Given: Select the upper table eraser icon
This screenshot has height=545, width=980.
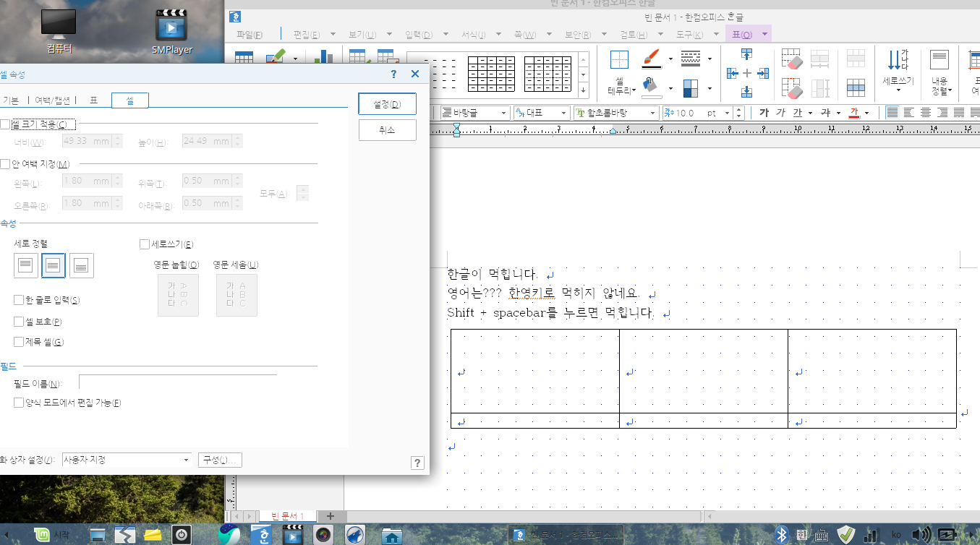Looking at the screenshot, I should [793, 59].
